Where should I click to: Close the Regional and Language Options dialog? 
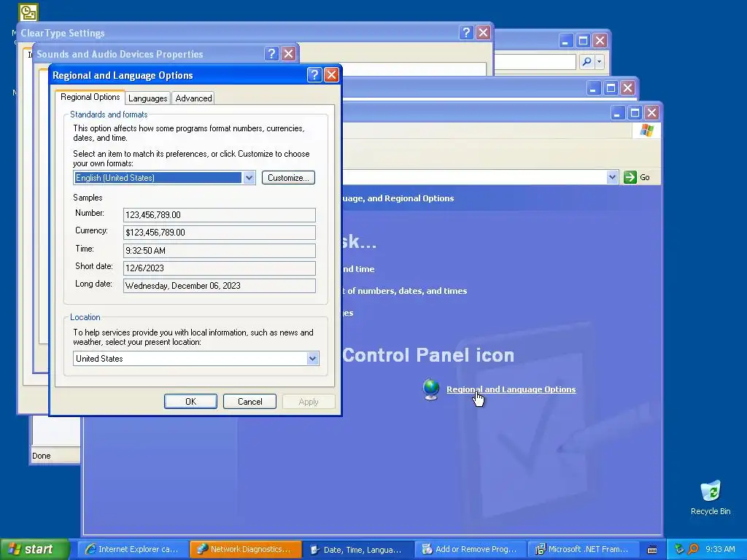coord(331,75)
